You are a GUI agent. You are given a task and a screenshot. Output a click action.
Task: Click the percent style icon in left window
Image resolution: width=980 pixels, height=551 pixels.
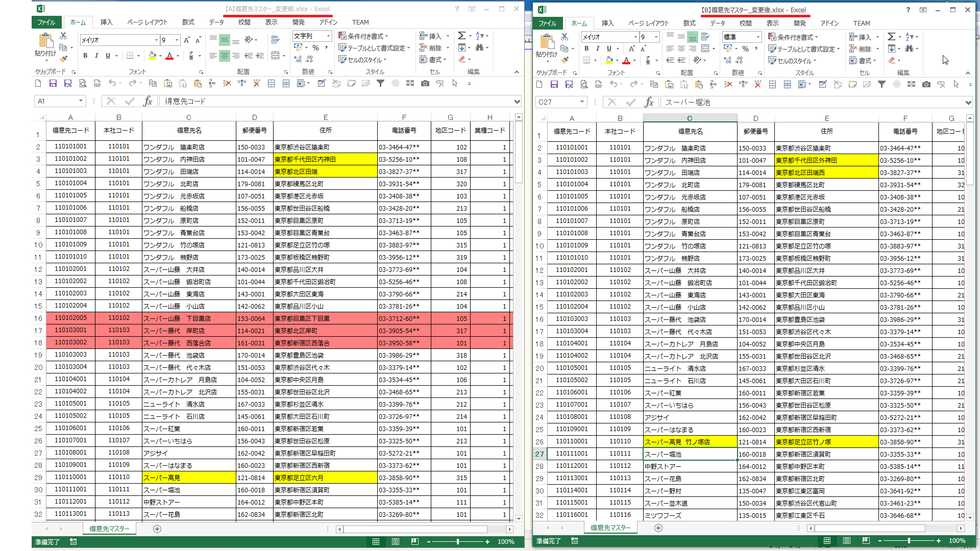315,47
